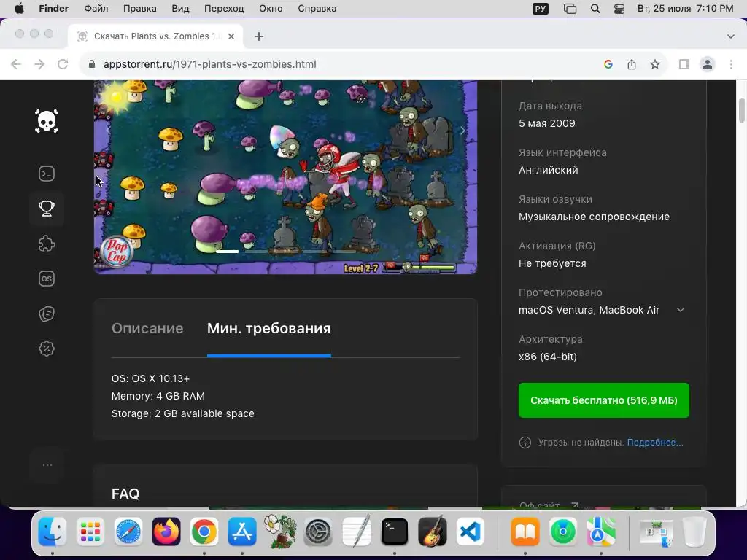The width and height of the screenshot is (747, 560).
Task: Open Books app from the Dock
Action: [525, 532]
